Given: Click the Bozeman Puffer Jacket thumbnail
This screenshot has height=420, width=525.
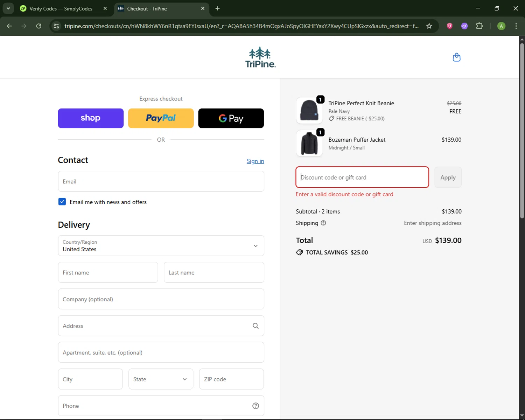Looking at the screenshot, I should (309, 143).
